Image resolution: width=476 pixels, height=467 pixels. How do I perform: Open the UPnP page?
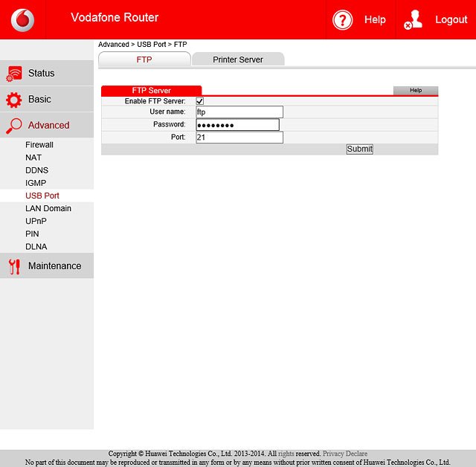point(36,221)
